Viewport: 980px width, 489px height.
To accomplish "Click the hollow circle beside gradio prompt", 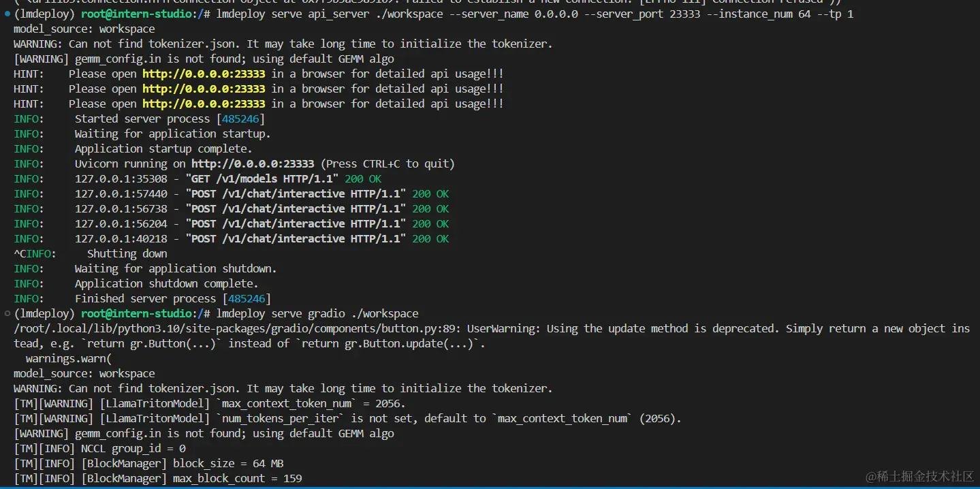I will (7, 313).
